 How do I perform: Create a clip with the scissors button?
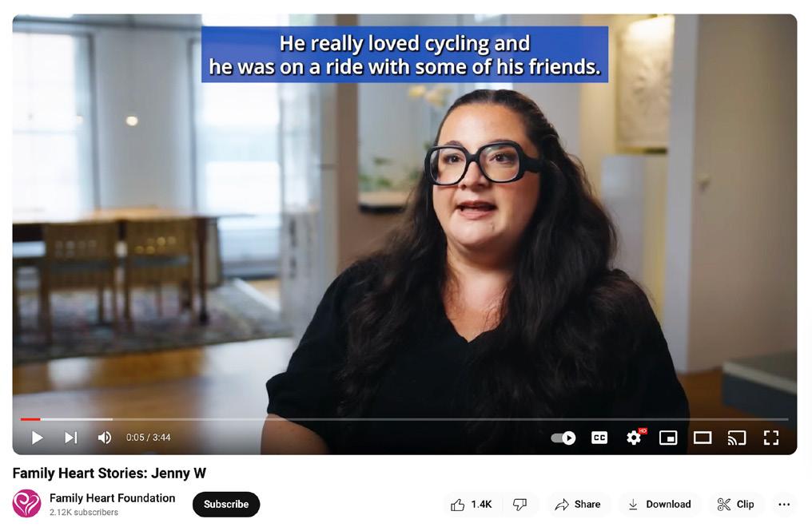point(735,505)
